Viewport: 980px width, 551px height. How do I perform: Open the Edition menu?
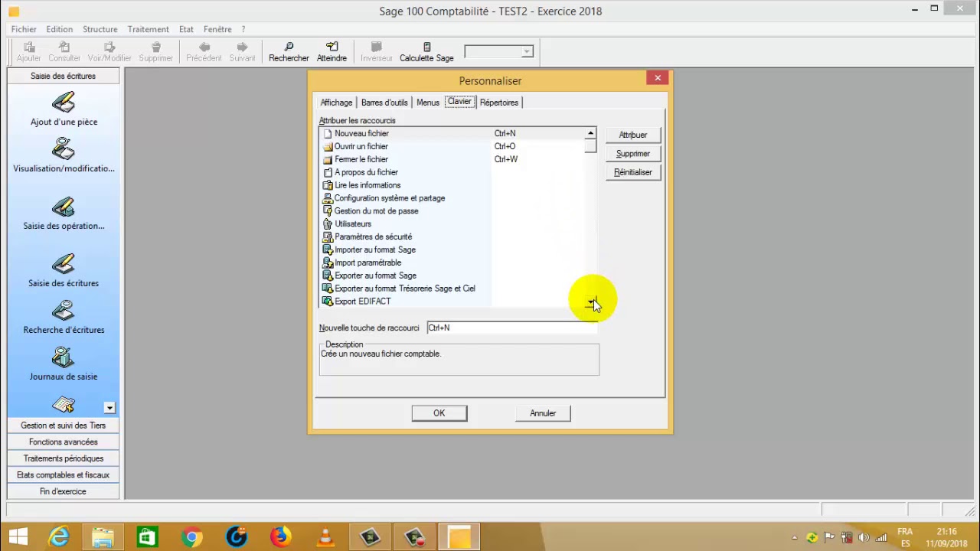click(59, 29)
